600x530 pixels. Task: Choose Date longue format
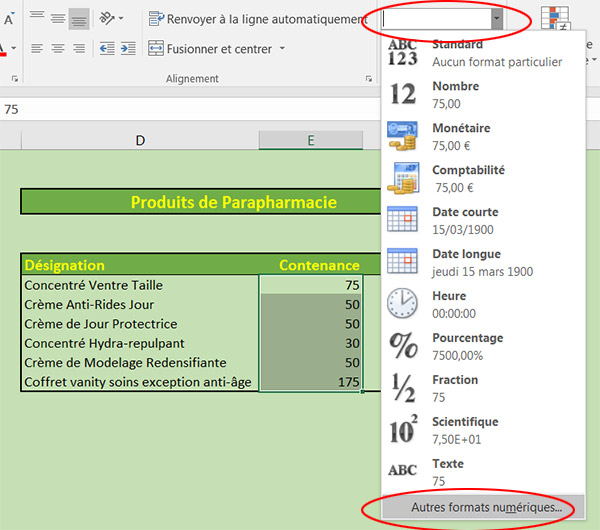(x=483, y=263)
